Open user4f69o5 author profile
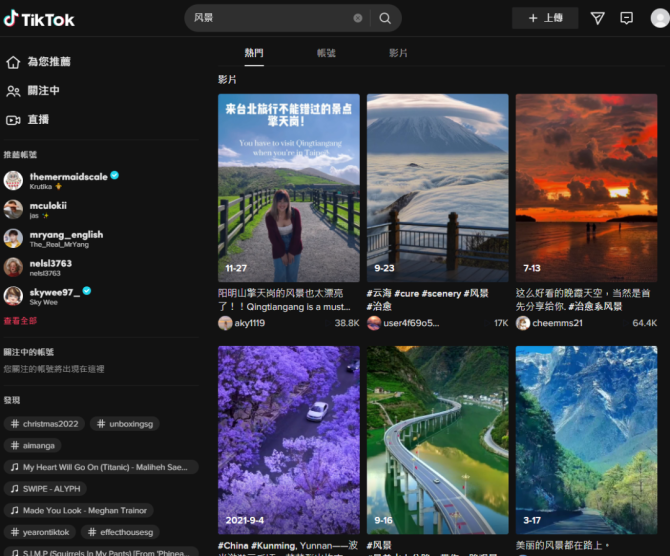 tap(411, 323)
